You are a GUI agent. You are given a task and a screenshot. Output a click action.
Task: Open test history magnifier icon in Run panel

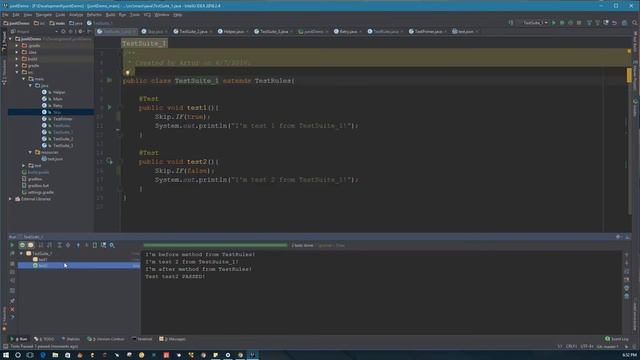click(112, 245)
